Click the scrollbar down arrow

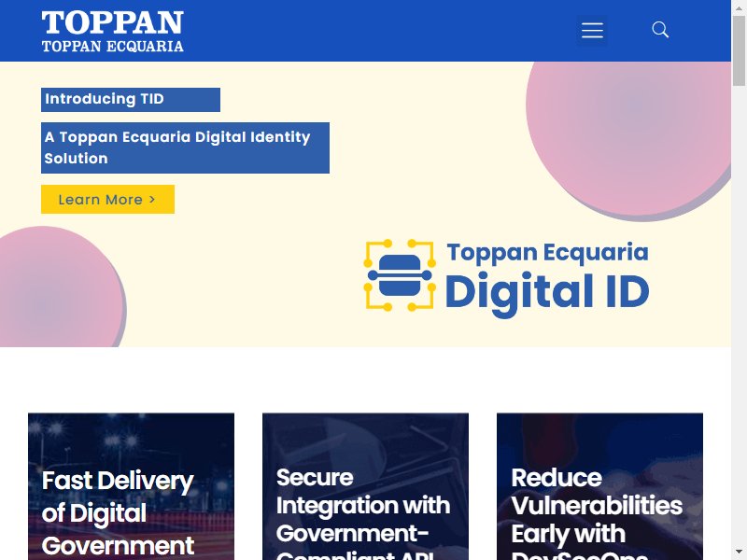point(739,553)
